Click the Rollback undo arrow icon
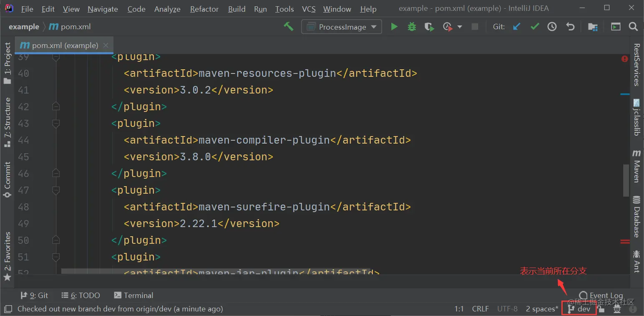The image size is (644, 316). pyautogui.click(x=570, y=27)
